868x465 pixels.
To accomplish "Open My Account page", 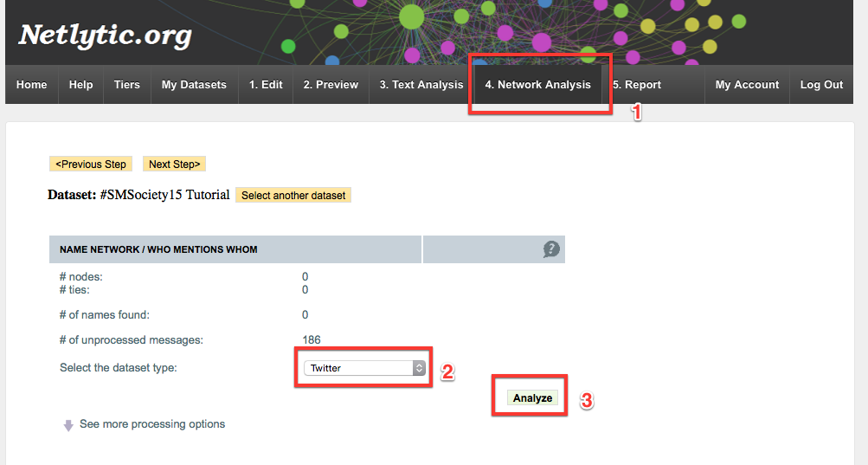I will point(747,85).
